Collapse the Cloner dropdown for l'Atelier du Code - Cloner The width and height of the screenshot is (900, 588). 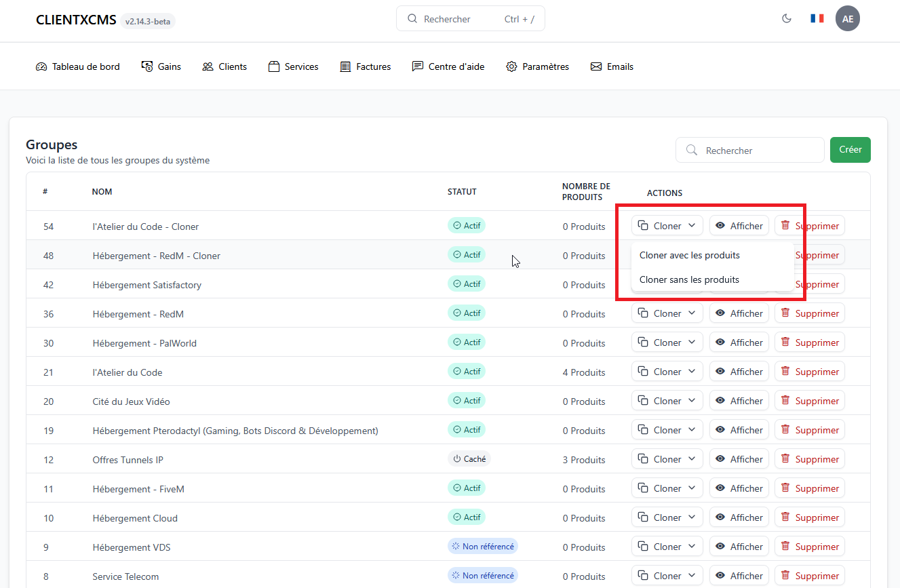click(667, 226)
